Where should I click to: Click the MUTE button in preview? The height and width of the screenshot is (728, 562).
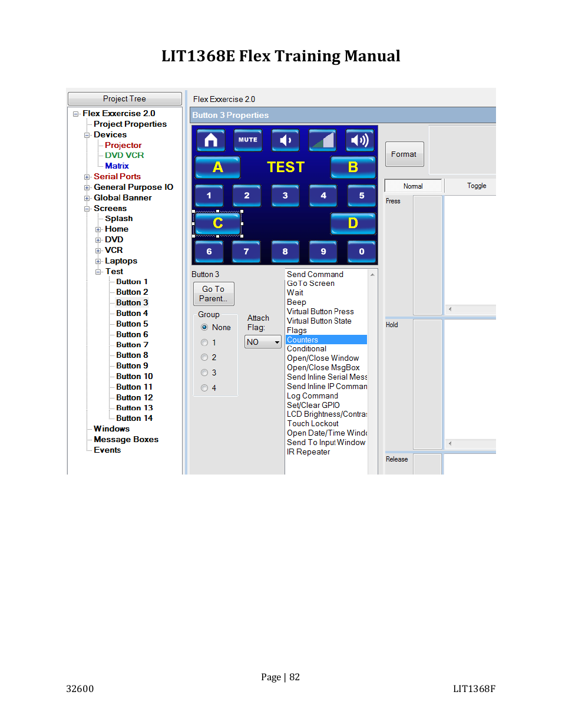click(x=248, y=140)
